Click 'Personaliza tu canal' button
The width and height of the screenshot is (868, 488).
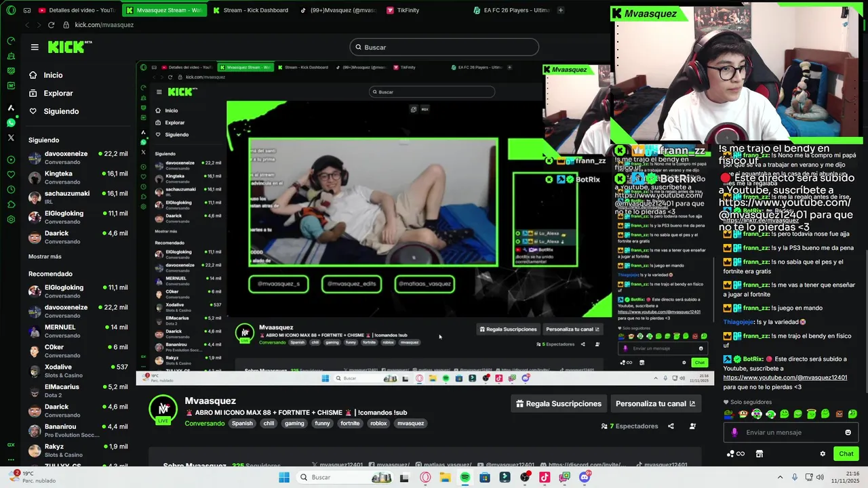(x=656, y=403)
